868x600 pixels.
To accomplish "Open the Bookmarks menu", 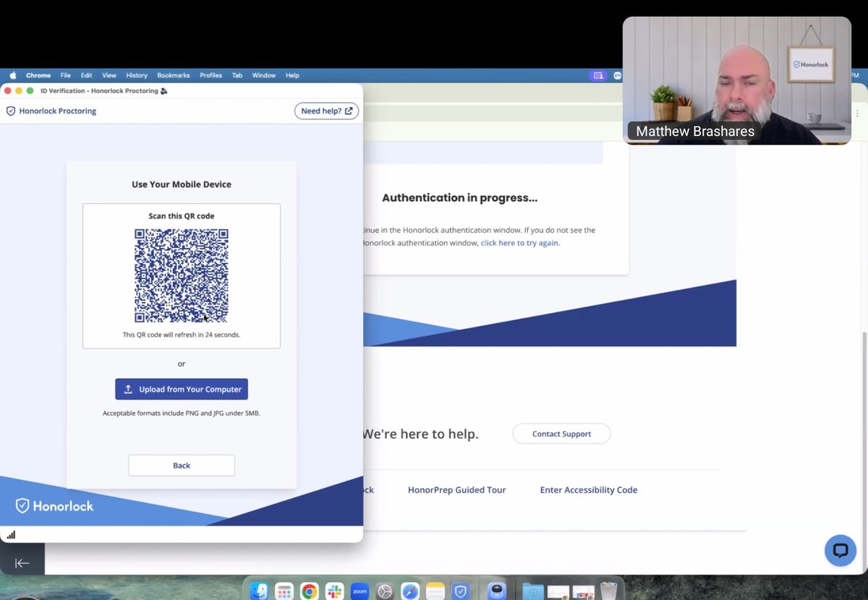I will coord(174,75).
